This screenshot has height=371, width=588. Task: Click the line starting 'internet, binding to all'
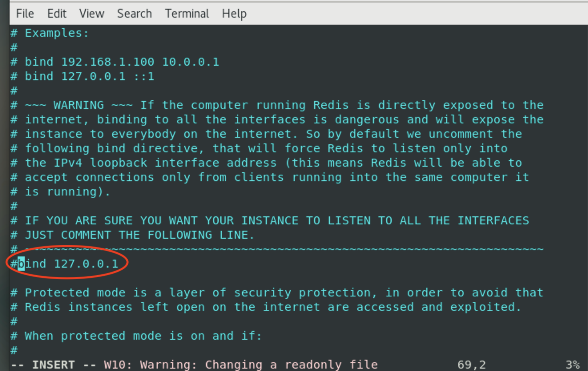click(277, 119)
